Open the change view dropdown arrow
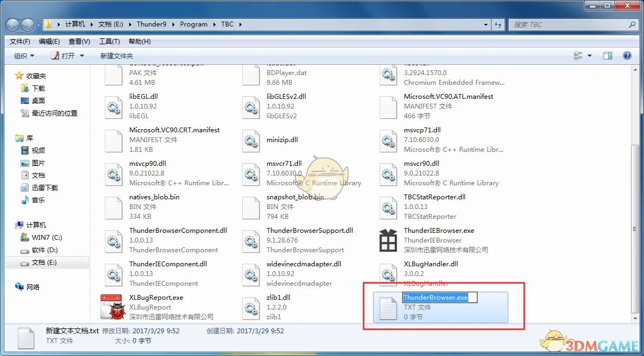 click(x=589, y=56)
